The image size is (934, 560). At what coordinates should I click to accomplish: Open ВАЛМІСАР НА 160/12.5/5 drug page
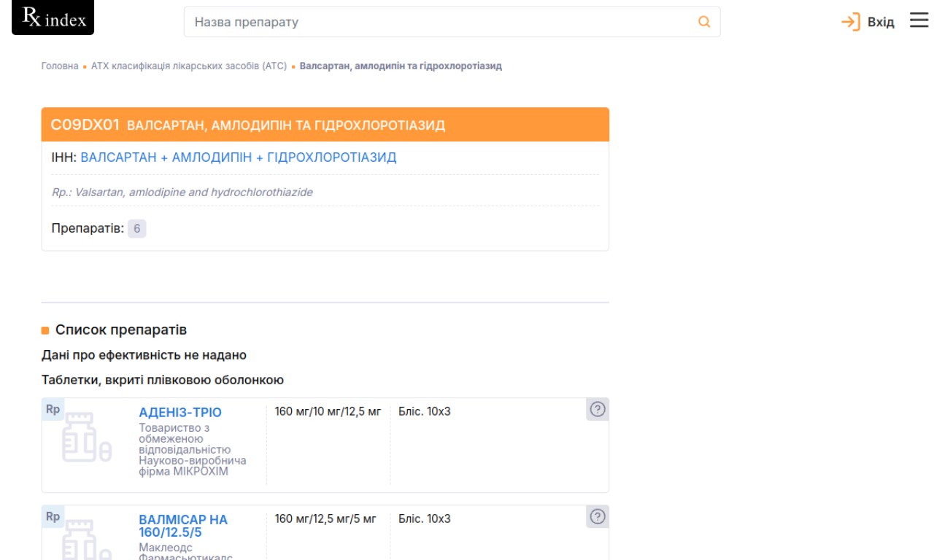[183, 526]
